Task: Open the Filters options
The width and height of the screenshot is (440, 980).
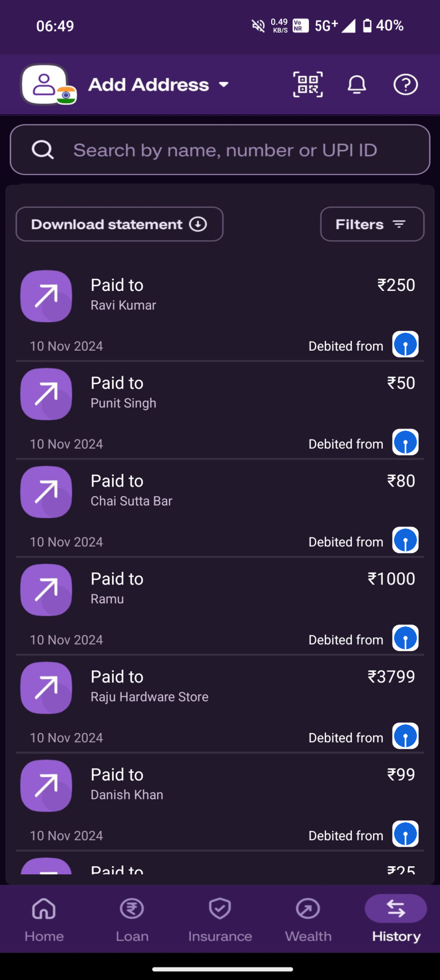Action: (372, 224)
